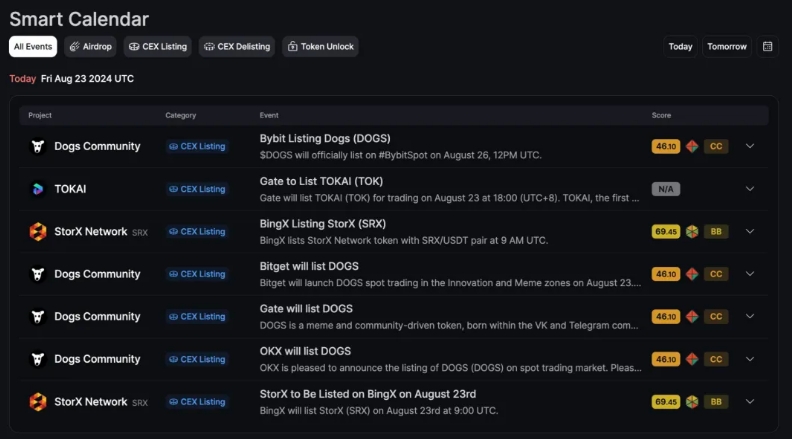Click the N/A score badge for TOKAI
The image size is (792, 439).
click(x=666, y=189)
